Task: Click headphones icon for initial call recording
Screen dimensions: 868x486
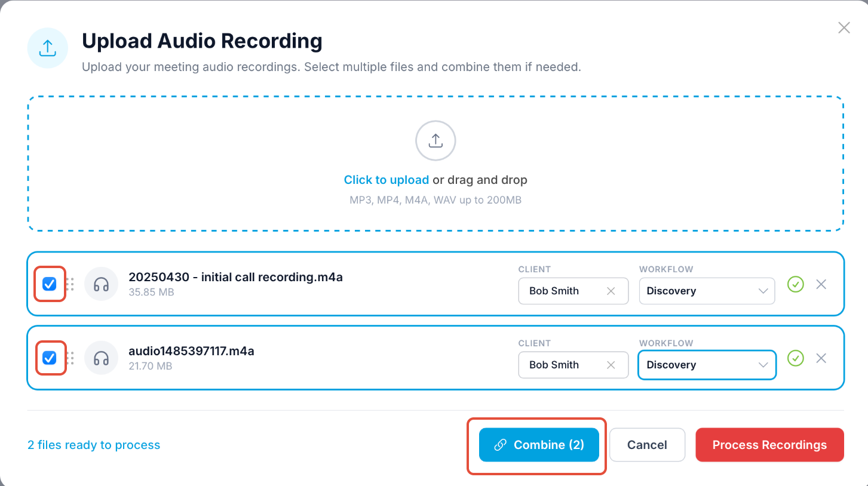Action: click(x=101, y=284)
